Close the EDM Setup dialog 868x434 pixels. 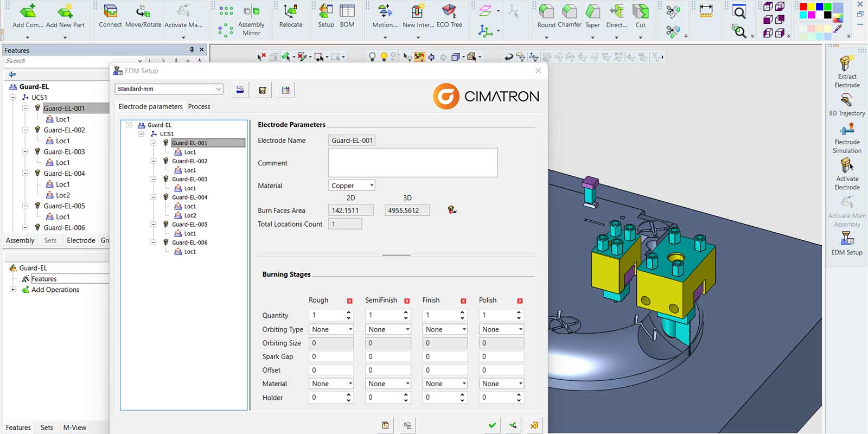(x=538, y=71)
